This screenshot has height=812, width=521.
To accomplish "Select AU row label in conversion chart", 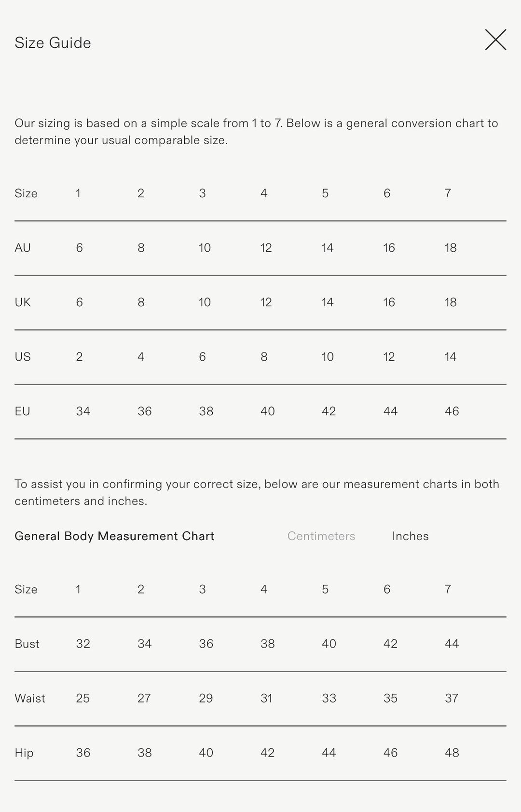I will pos(23,248).
